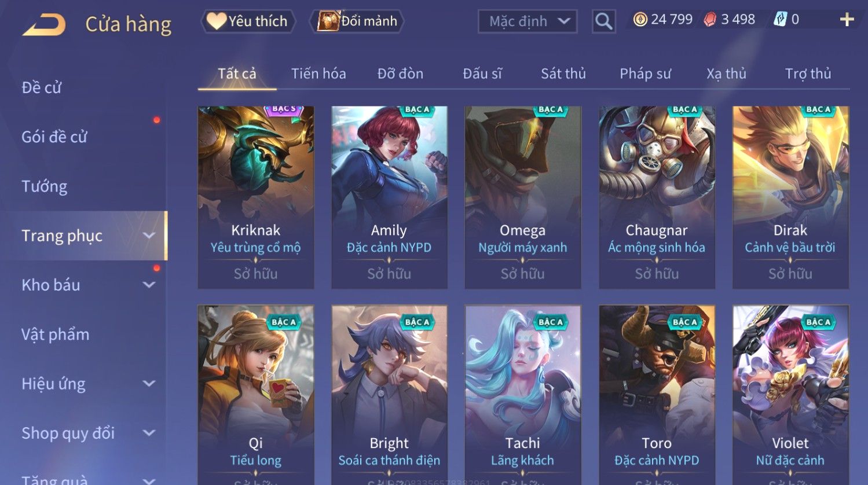868x485 pixels.
Task: Tap the blue voucher currency icon
Action: [x=781, y=20]
